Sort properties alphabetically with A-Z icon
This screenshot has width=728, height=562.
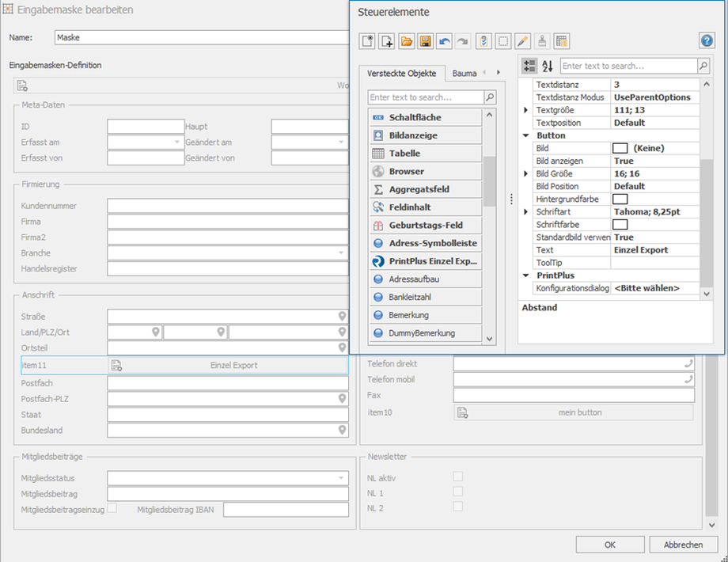click(x=548, y=66)
